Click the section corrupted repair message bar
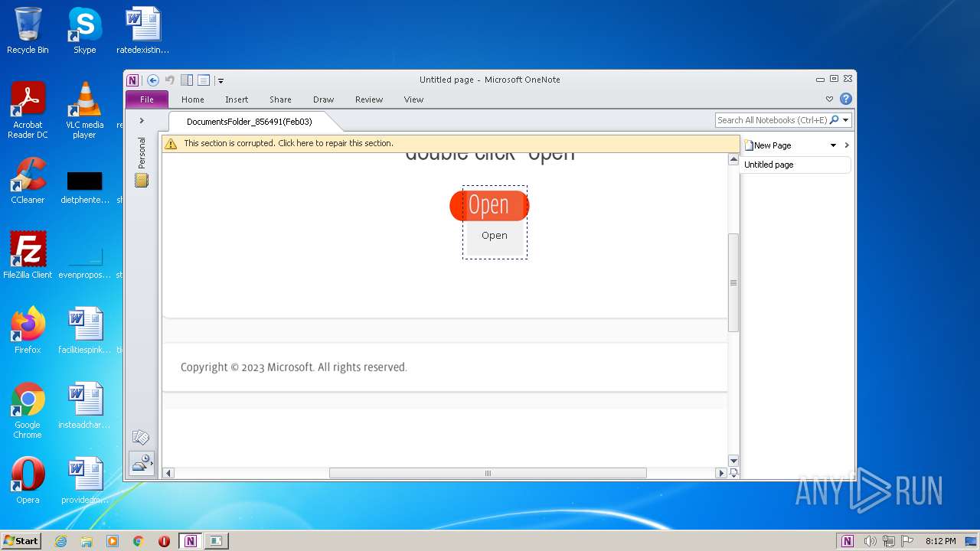 pyautogui.click(x=450, y=143)
